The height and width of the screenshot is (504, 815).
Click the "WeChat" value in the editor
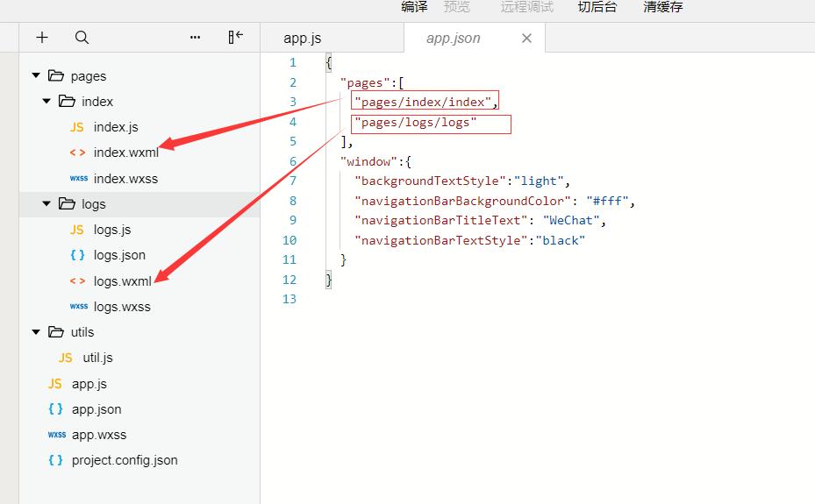pyautogui.click(x=571, y=221)
